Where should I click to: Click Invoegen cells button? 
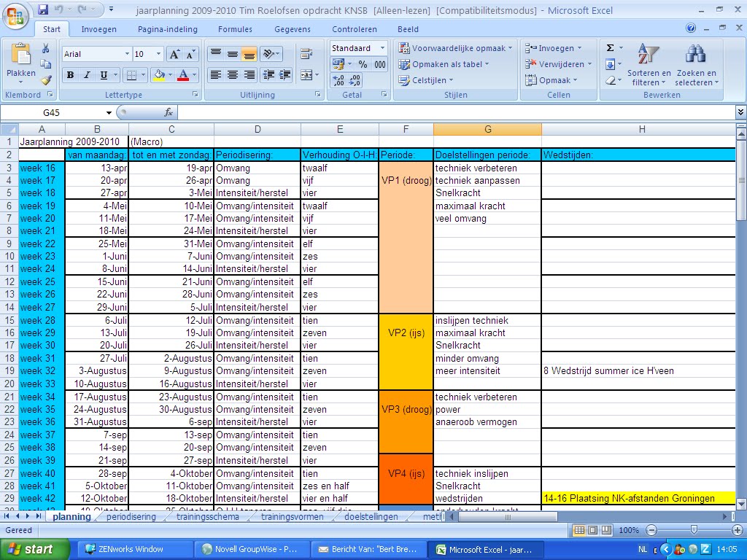553,48
